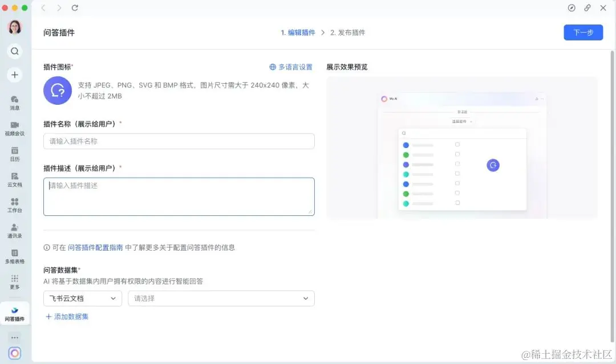Open 视频会议 (Video Meetings) from sidebar
Screen dimensions: 616x364
point(14,128)
